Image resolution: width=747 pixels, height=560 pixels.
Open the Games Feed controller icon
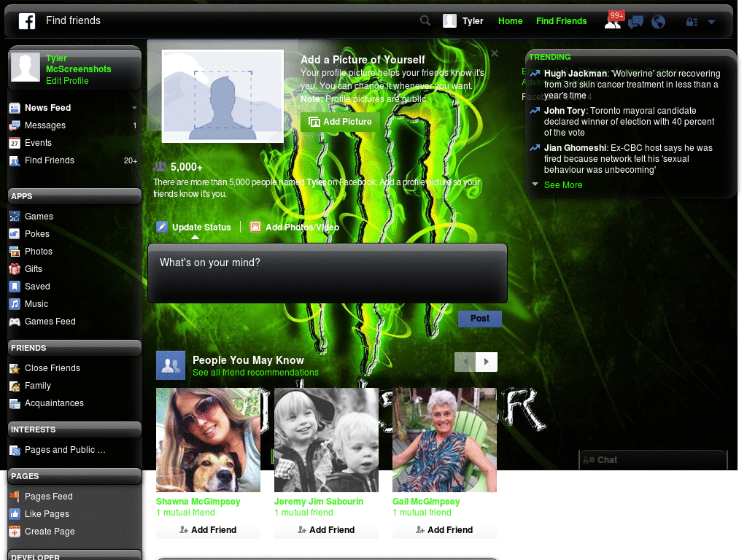click(x=15, y=322)
